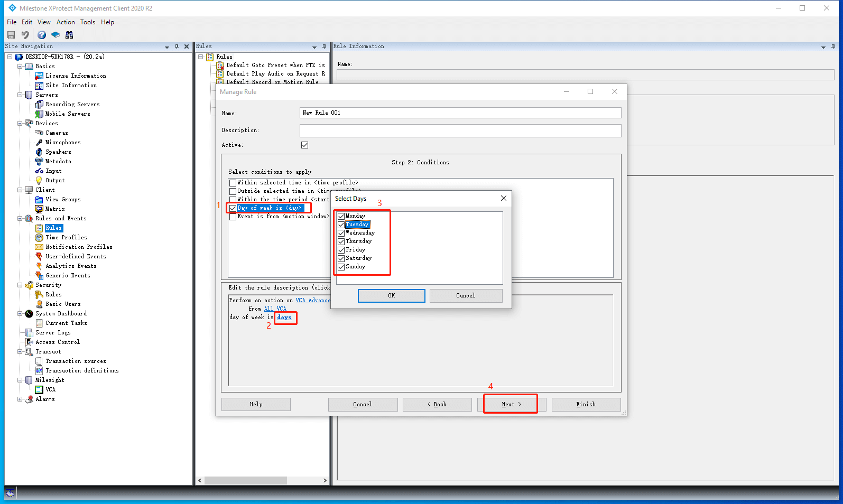This screenshot has height=504, width=843.
Task: Toggle the Monday checkbox
Action: pos(341,216)
